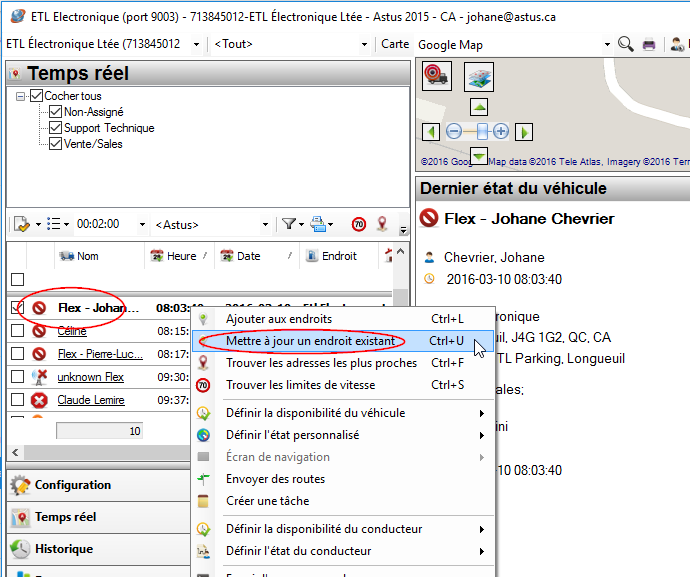Open the <Astus> dropdown

[265, 224]
